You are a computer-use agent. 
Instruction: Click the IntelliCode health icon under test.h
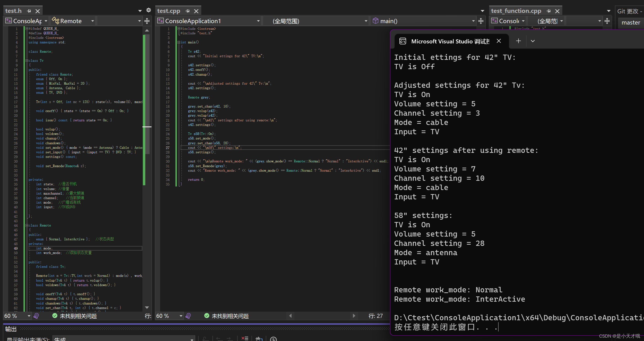pos(36,316)
